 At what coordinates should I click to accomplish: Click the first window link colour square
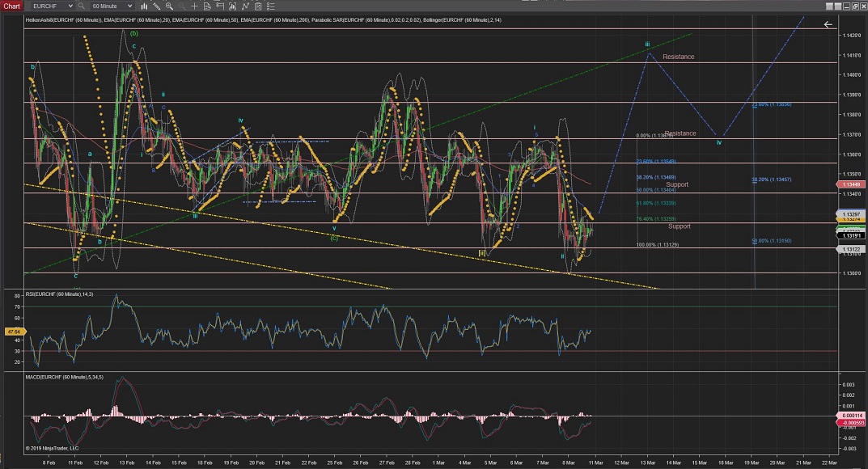[x=829, y=6]
